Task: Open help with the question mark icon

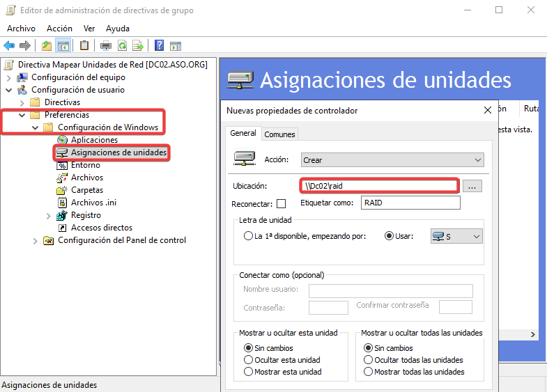Action: [160, 46]
